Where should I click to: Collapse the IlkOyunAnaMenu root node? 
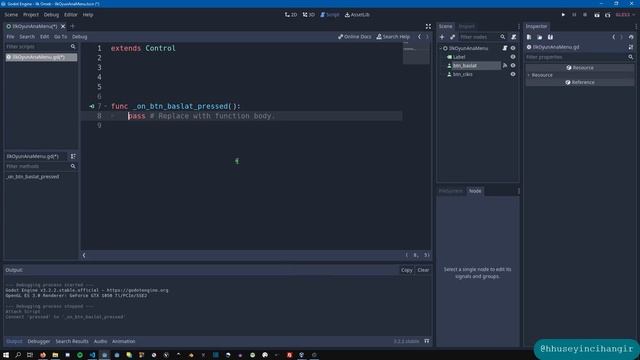[441, 48]
